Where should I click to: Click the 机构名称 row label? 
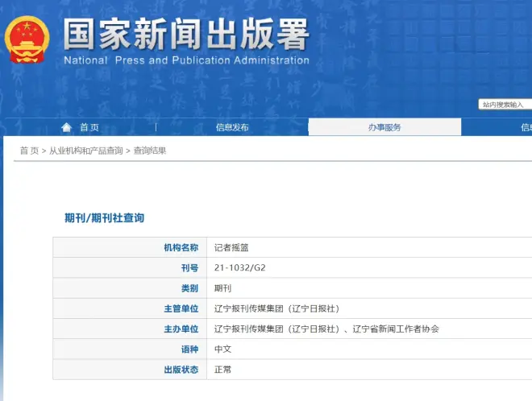tap(181, 248)
